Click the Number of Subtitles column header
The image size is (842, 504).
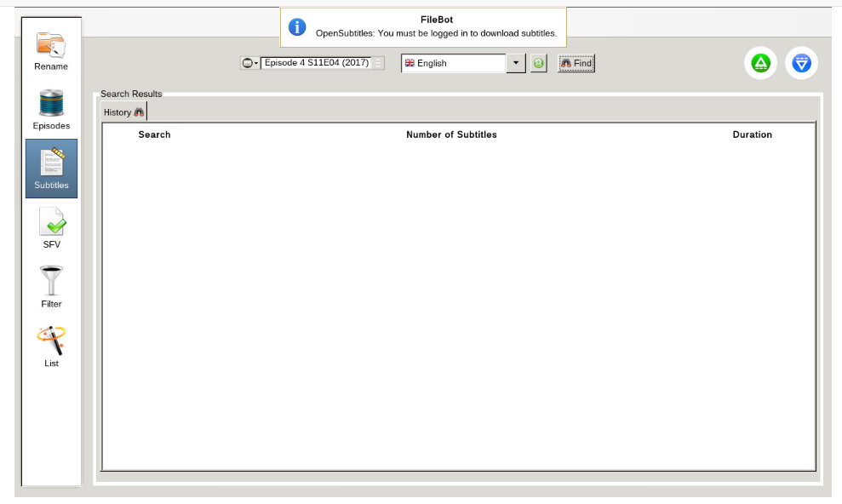[x=451, y=135]
